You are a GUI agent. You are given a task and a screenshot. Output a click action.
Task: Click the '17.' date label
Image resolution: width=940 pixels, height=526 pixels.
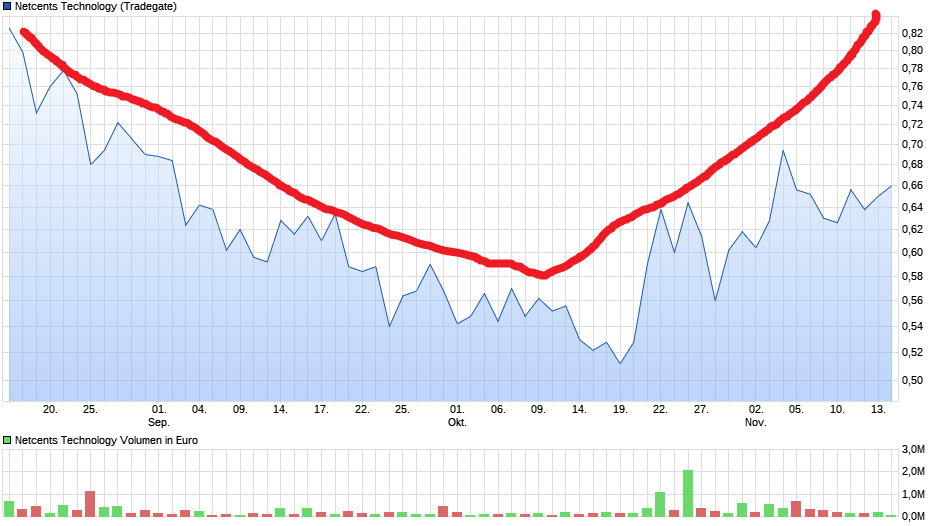[x=322, y=410]
